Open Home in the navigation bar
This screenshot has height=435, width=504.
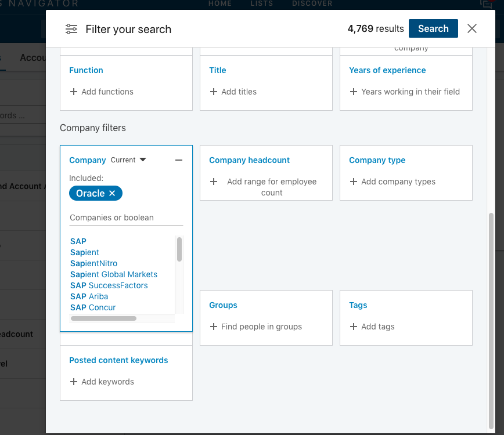(x=220, y=3)
